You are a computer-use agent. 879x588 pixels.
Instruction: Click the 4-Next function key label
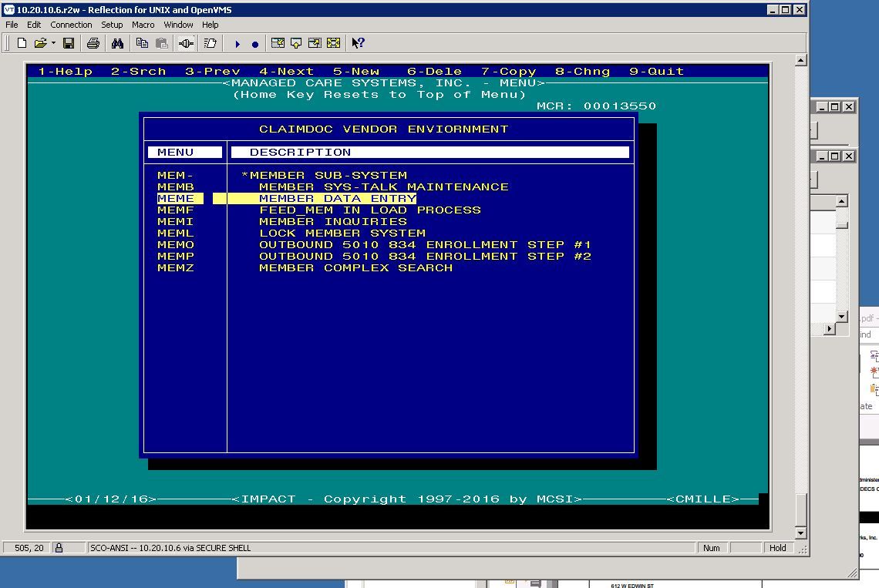pyautogui.click(x=287, y=71)
